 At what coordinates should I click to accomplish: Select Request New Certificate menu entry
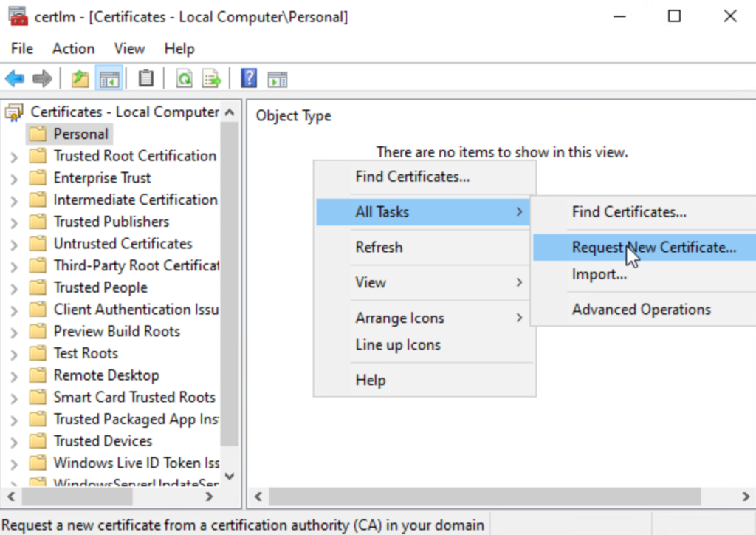click(x=653, y=248)
